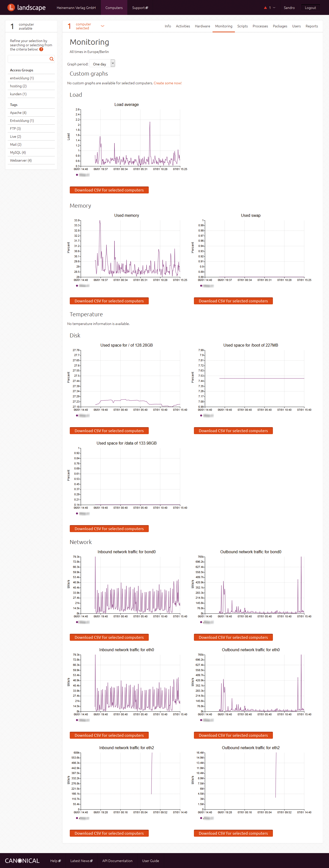Screen dimensions: 329x868
Task: Click the red alert triangle icon
Action: click(265, 8)
